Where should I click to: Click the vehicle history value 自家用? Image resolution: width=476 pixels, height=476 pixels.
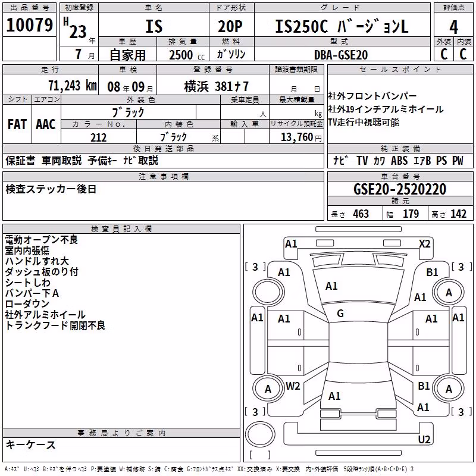(127, 55)
